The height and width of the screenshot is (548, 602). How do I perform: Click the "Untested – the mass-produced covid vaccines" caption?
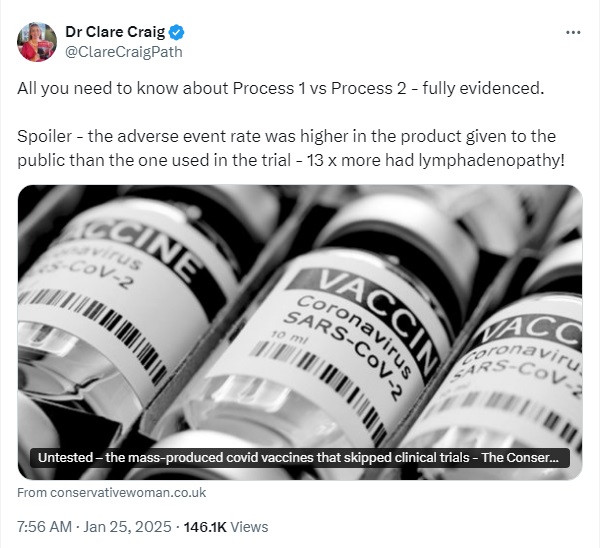pos(298,458)
